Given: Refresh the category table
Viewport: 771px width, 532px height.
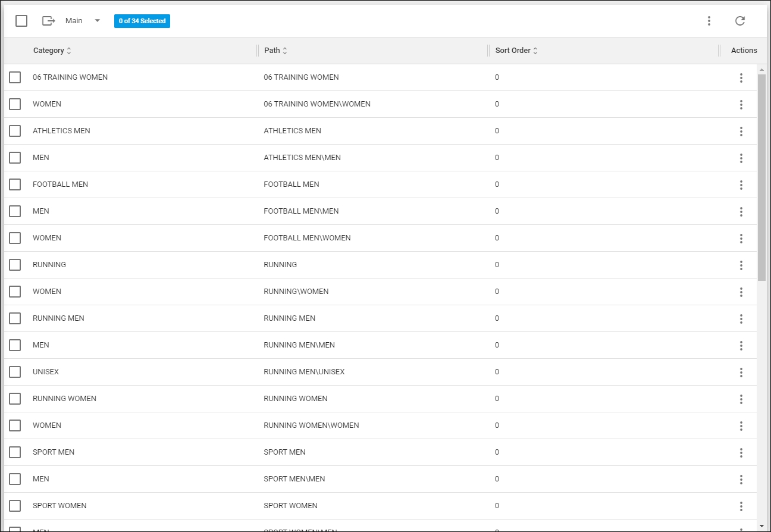Looking at the screenshot, I should [740, 20].
